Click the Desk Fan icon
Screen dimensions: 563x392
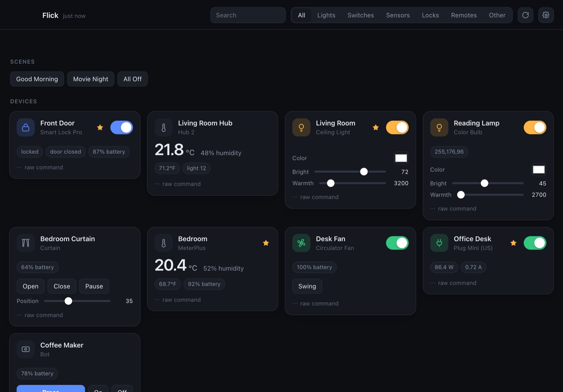point(301,243)
